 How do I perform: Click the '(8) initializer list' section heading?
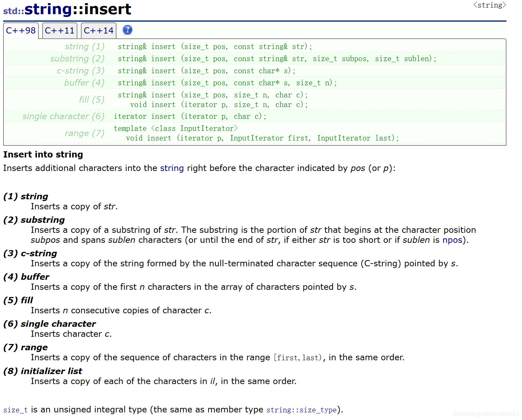coord(43,371)
